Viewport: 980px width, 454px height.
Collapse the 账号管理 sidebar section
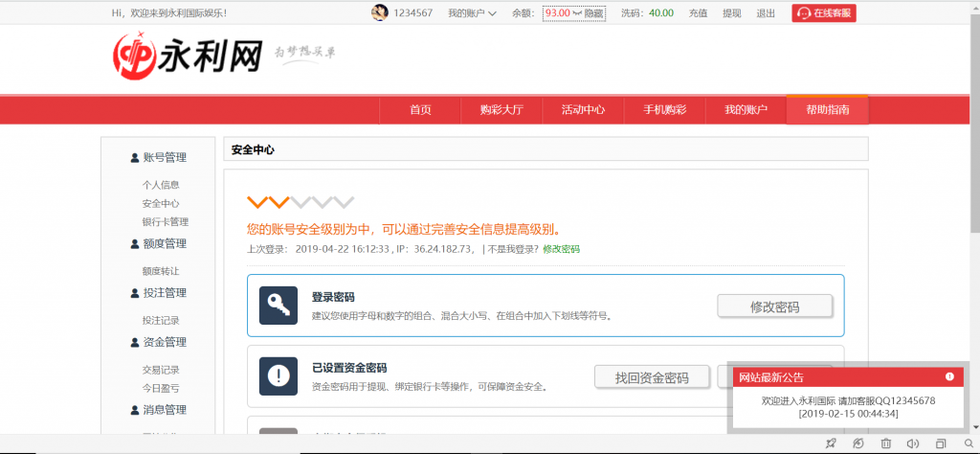pyautogui.click(x=158, y=158)
